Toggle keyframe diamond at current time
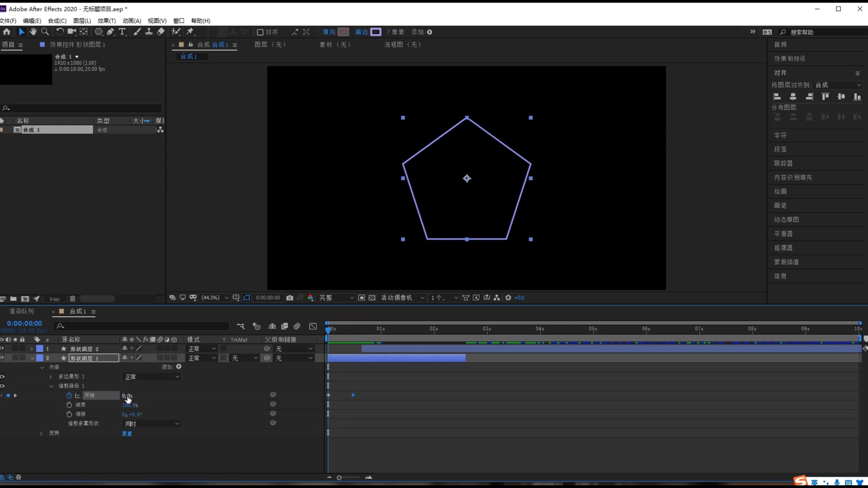This screenshot has width=868, height=488. (8, 395)
